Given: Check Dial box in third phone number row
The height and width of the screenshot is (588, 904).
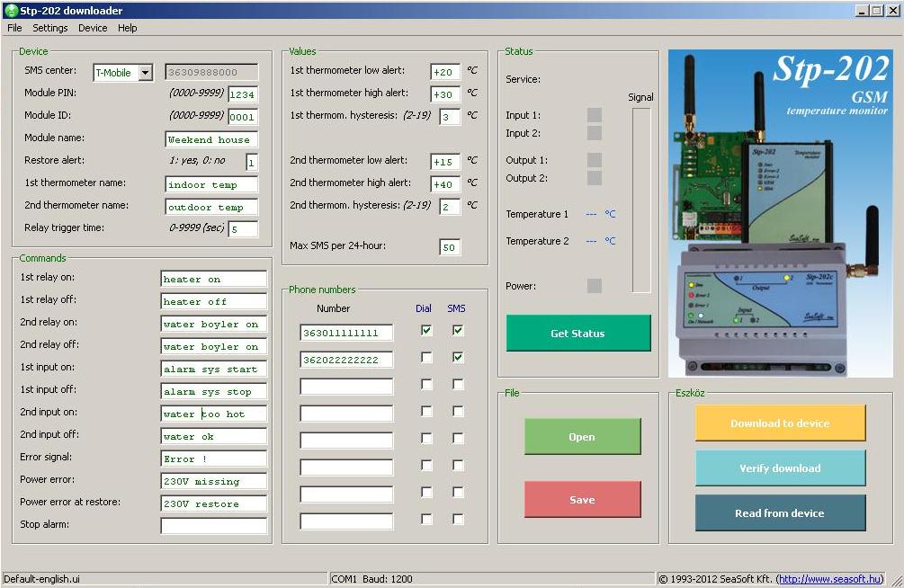Looking at the screenshot, I should (x=426, y=384).
